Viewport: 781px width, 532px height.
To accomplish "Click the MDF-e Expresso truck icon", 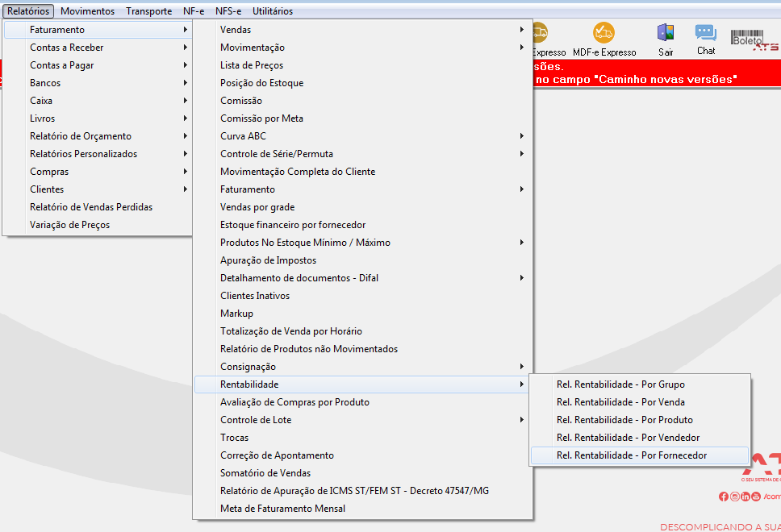I will coord(603,33).
